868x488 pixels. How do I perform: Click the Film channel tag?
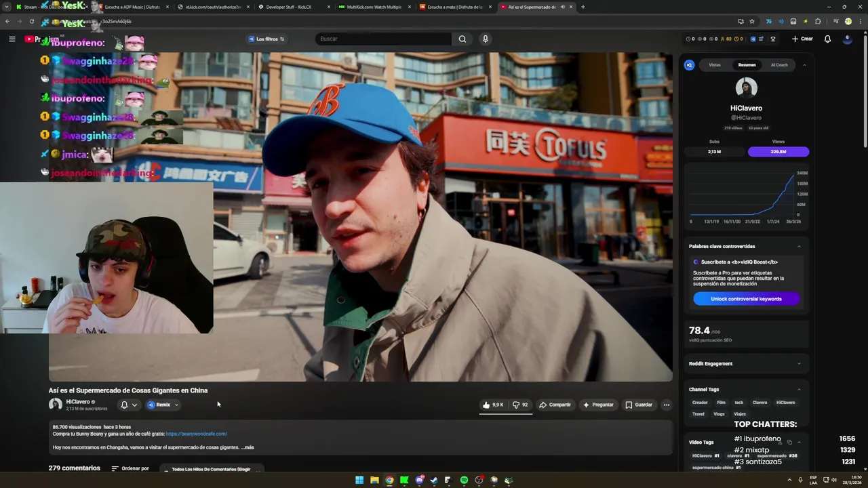point(721,403)
